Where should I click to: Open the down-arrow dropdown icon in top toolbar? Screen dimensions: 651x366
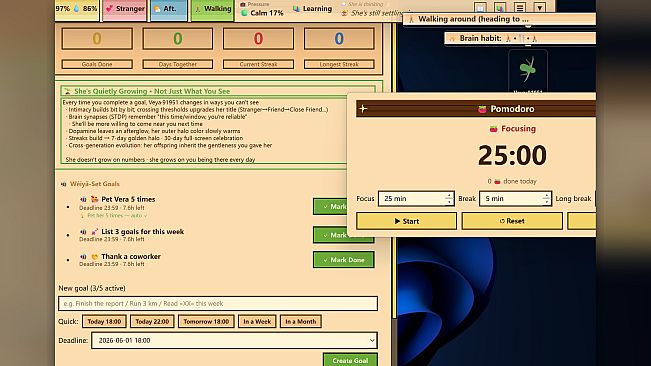click(539, 7)
